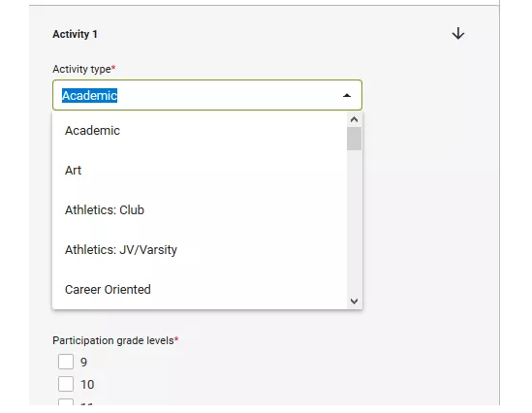This screenshot has height=413, width=532.
Task: Check the grade 10 participation checkbox
Action: 66,384
